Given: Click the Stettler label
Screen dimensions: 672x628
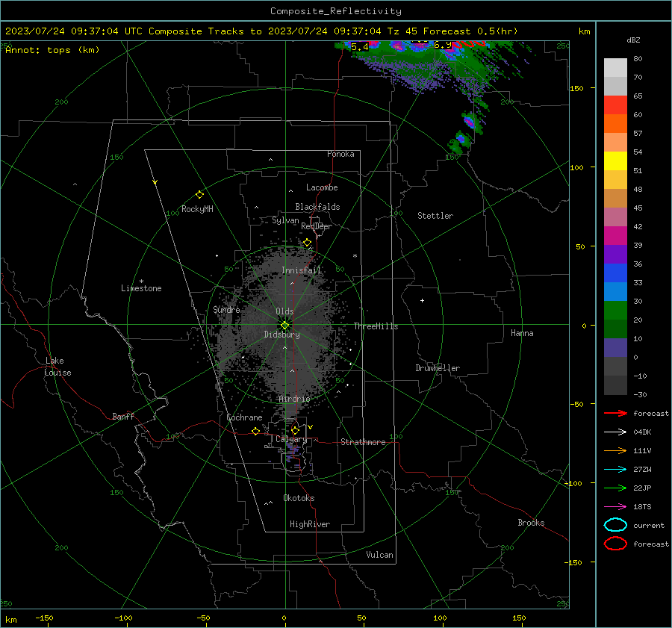Looking at the screenshot, I should pyautogui.click(x=435, y=216).
